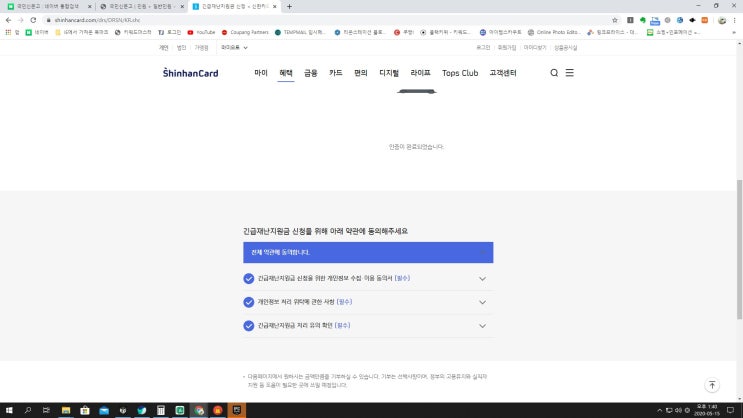Viewport: 743px width, 418px height.
Task: Open the hamburger full menu icon
Action: pyautogui.click(x=570, y=73)
